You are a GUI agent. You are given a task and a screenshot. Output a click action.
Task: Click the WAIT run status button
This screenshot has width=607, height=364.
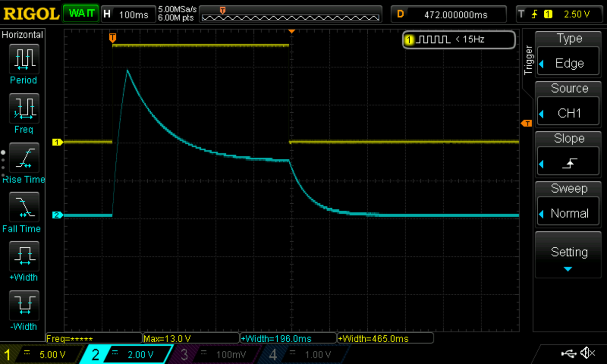[80, 14]
